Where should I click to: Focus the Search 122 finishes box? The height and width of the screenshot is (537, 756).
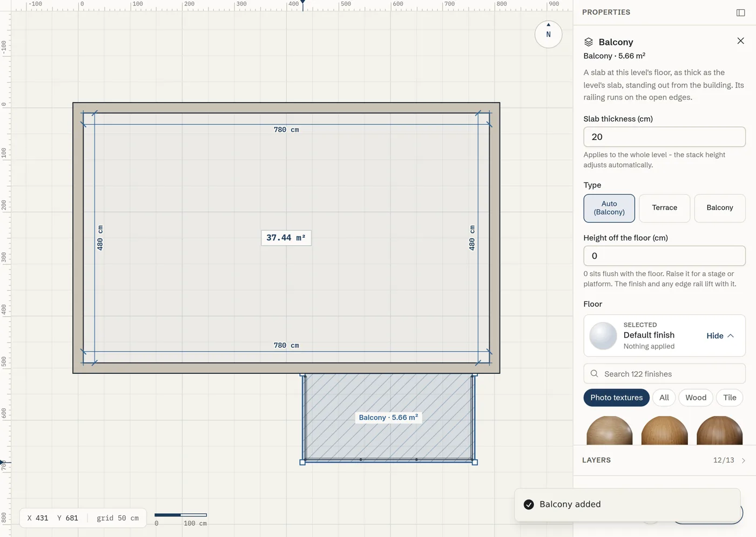pyautogui.click(x=664, y=374)
